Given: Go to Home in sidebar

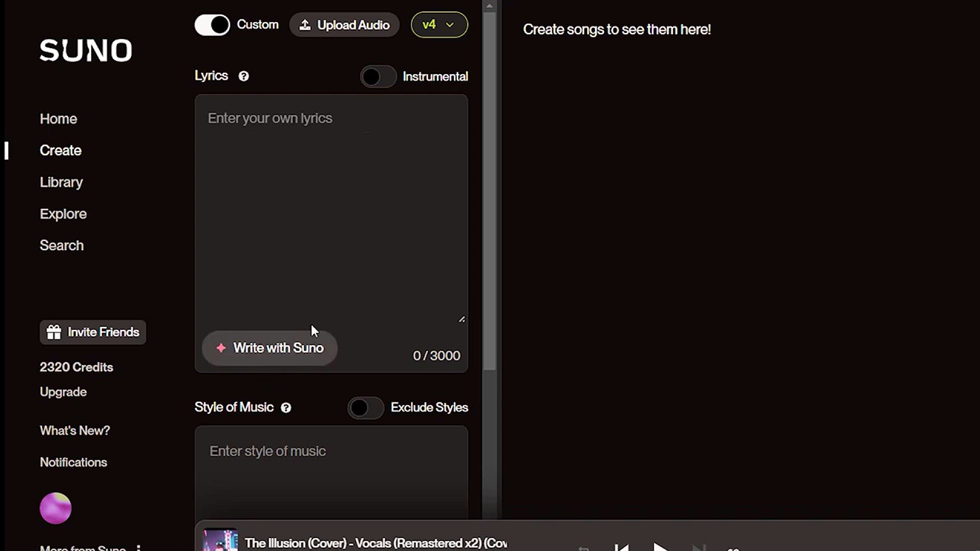Looking at the screenshot, I should (58, 119).
